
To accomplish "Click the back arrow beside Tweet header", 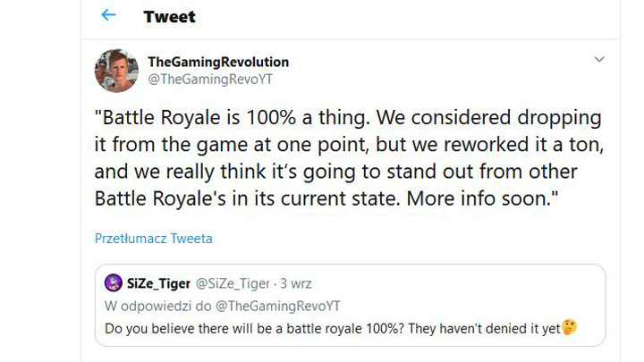I will [x=108, y=15].
